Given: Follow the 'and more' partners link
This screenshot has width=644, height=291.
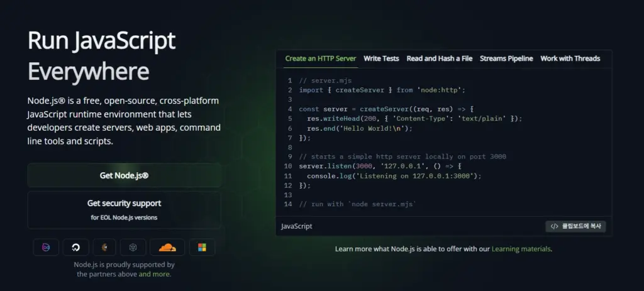Looking at the screenshot, I should coord(155,274).
